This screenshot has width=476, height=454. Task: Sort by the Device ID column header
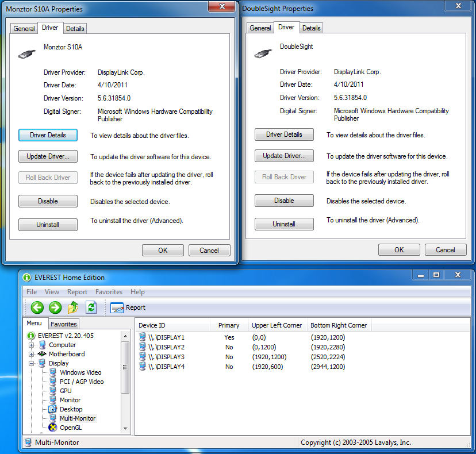click(173, 325)
